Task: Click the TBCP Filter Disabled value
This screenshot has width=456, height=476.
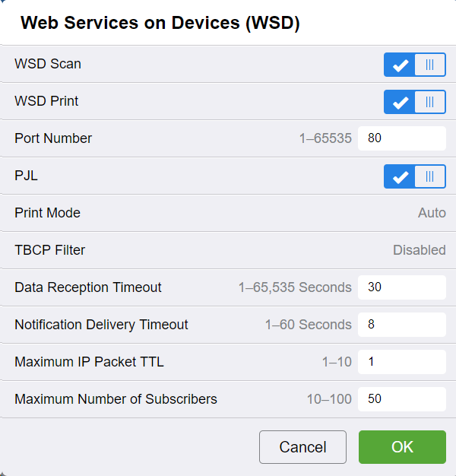Action: [419, 250]
